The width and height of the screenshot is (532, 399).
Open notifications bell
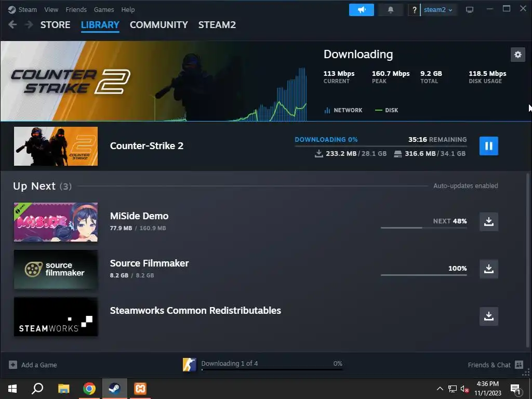pyautogui.click(x=391, y=10)
